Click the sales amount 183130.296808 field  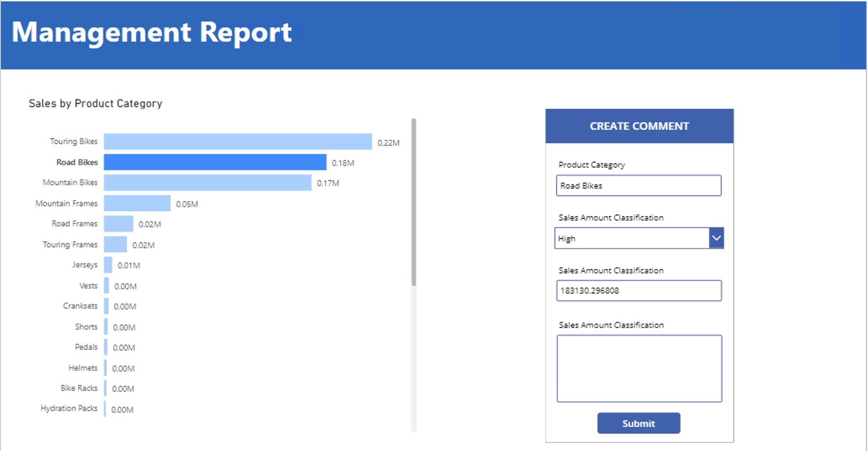pyautogui.click(x=638, y=291)
